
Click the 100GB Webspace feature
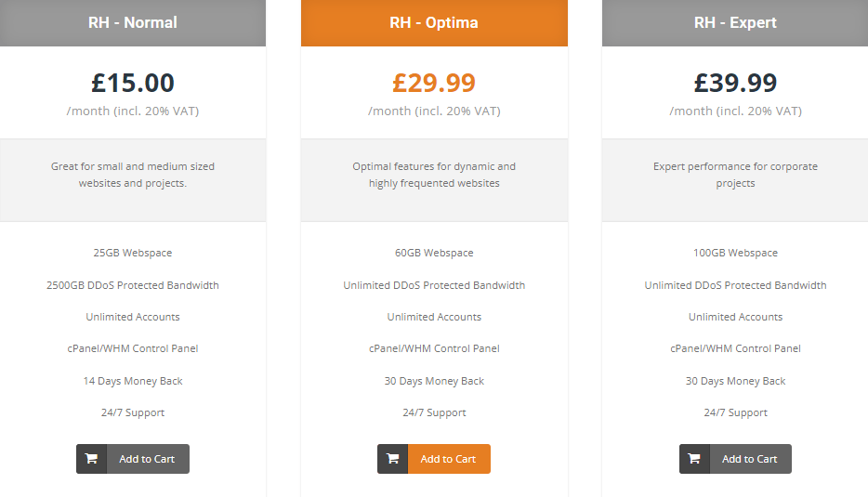coord(735,253)
